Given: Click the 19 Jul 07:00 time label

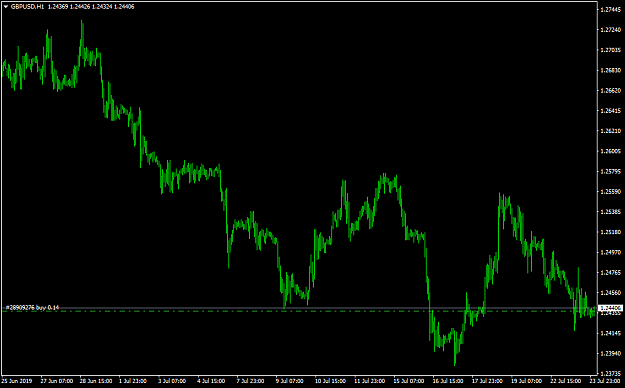Looking at the screenshot, I should coord(526,381).
